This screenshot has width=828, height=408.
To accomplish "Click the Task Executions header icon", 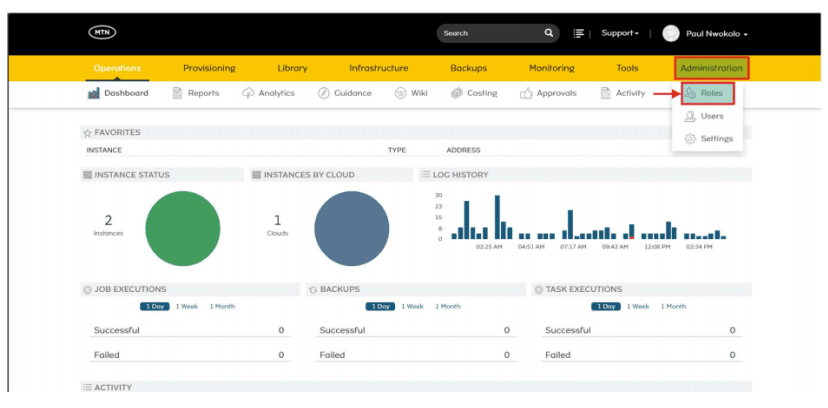I will point(539,289).
